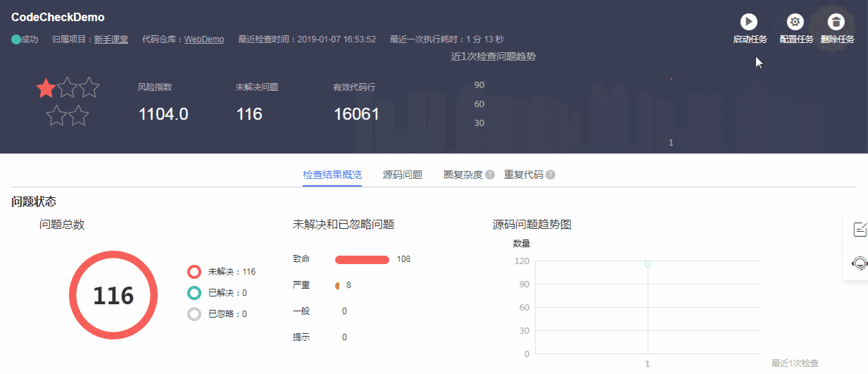Click the 配置任务 label
This screenshot has width=868, height=374.
coord(796,39)
